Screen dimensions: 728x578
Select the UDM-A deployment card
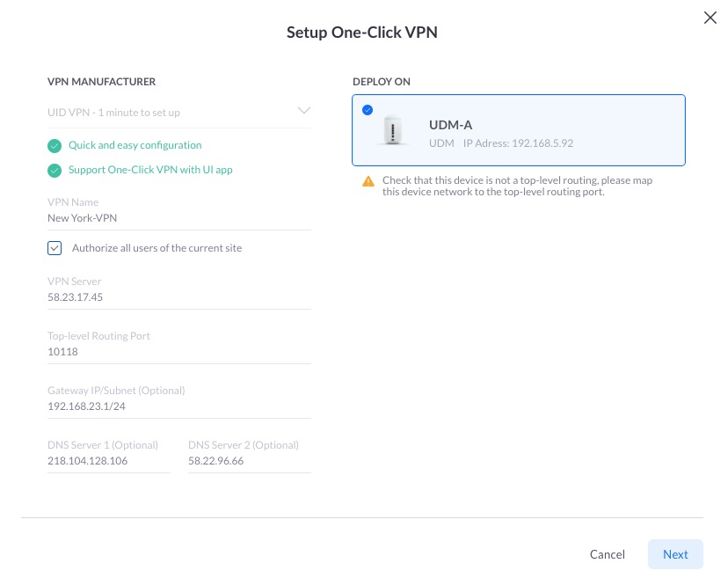[518, 130]
